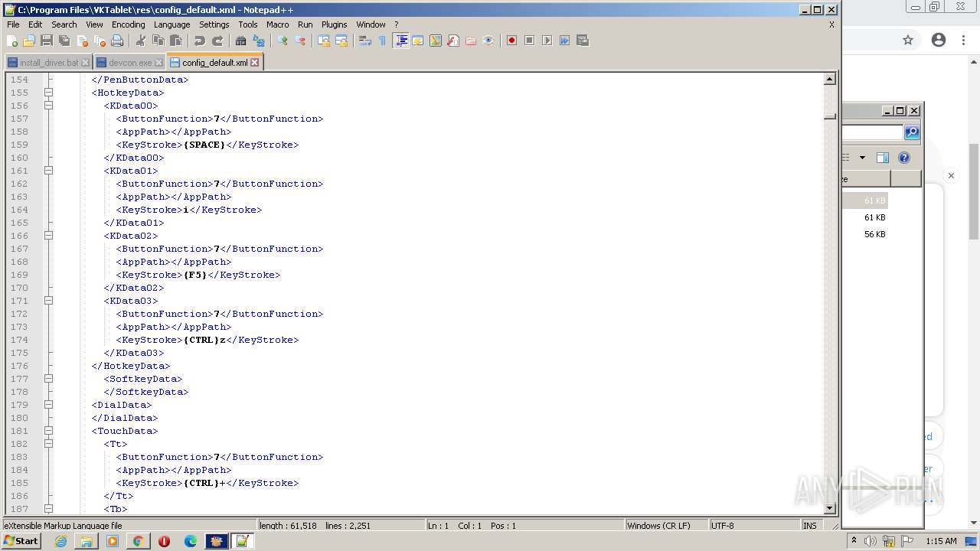This screenshot has width=980, height=551.
Task: Click the Print toolbar icon
Action: (x=117, y=41)
